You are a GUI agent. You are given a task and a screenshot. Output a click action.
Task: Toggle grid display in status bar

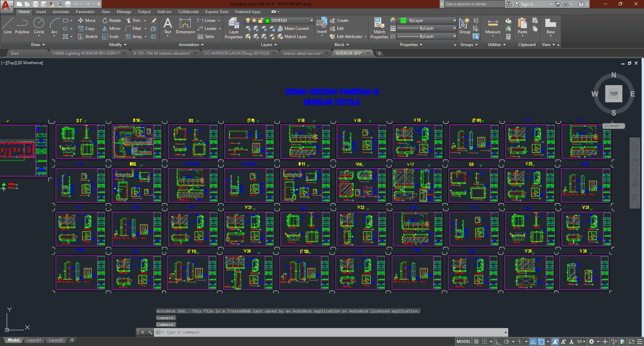pyautogui.click(x=476, y=342)
